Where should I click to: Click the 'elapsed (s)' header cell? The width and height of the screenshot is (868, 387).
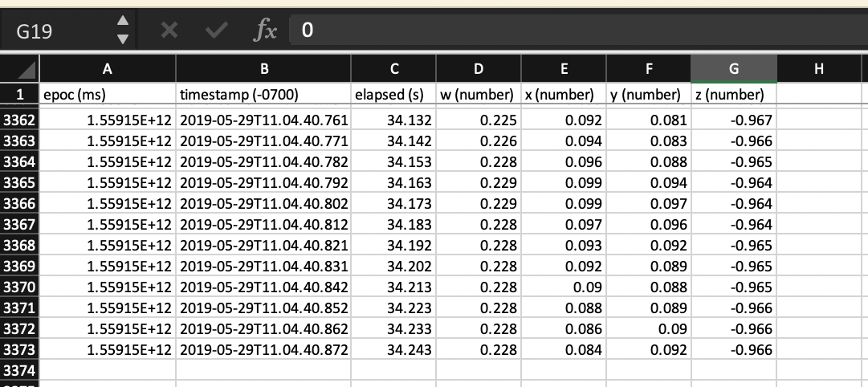pos(393,96)
